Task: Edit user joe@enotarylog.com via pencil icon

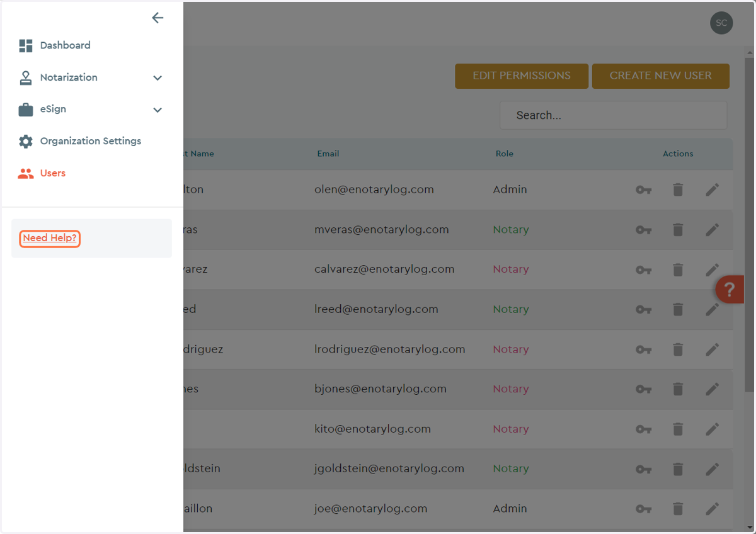Action: coord(713,509)
